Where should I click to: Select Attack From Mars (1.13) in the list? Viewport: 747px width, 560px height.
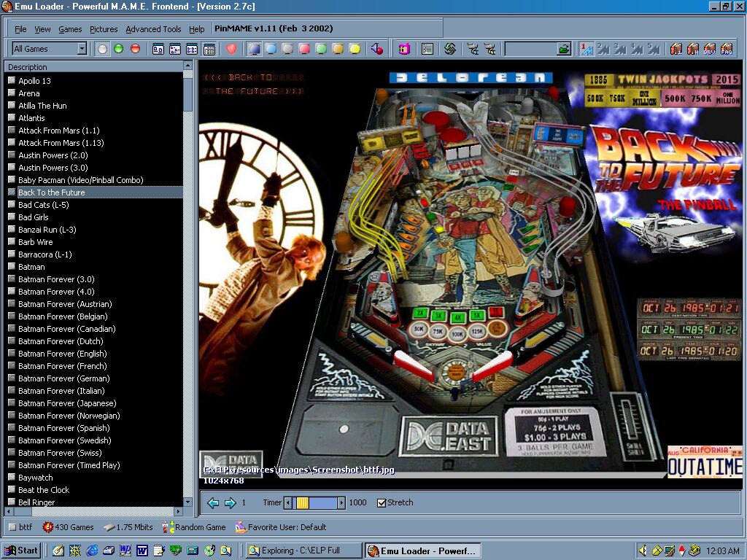pos(61,143)
